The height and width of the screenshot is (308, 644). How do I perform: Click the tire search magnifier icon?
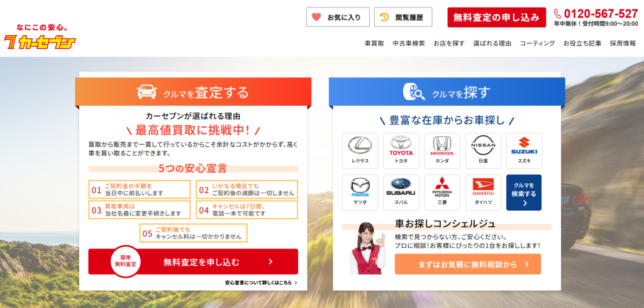(x=414, y=92)
